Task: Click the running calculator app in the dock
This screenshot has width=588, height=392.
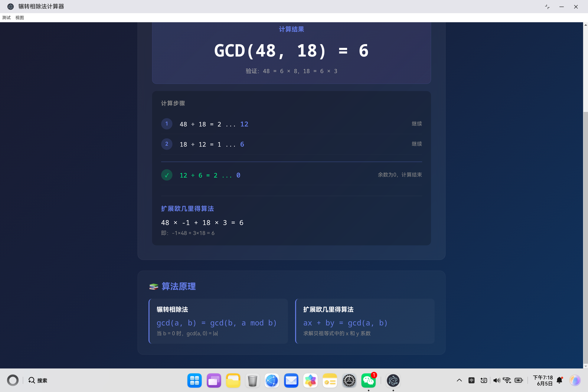Action: (393, 381)
